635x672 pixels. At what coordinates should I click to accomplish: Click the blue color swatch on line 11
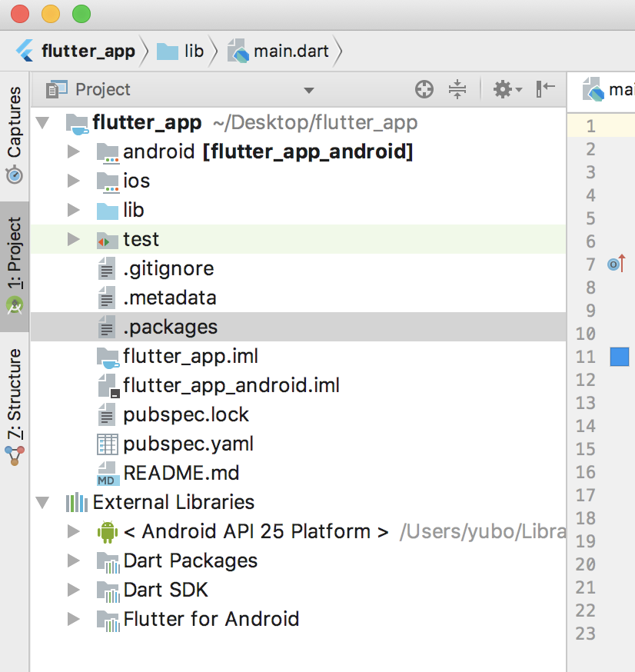click(x=619, y=357)
